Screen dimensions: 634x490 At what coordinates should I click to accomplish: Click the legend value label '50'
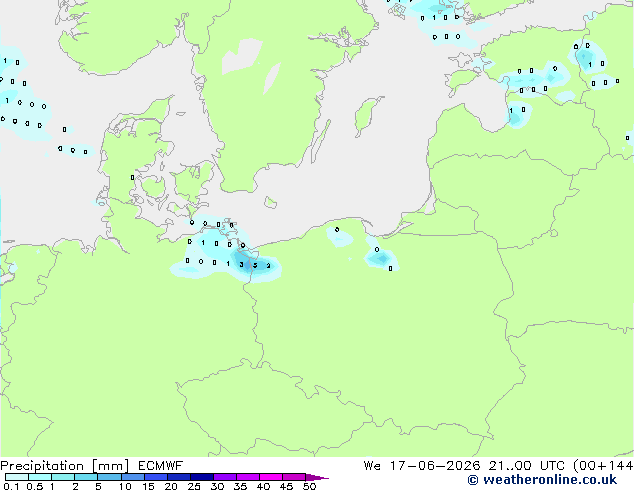tap(309, 486)
